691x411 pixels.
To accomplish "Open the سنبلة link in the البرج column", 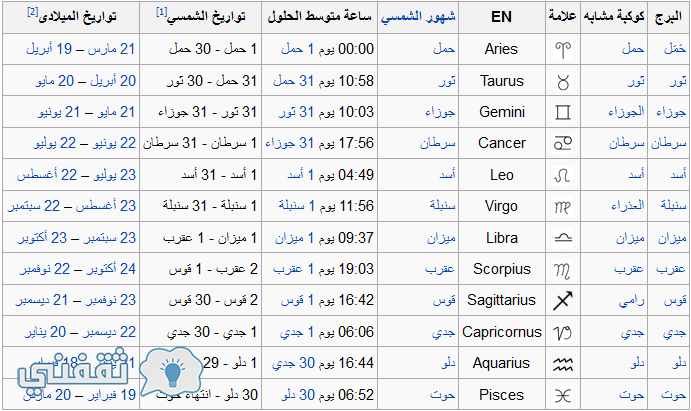I will [x=673, y=206].
